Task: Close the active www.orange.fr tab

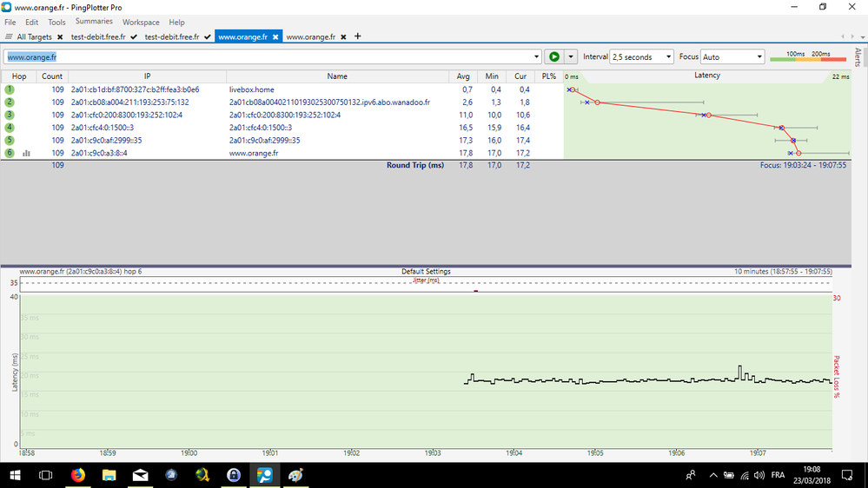Action: click(275, 36)
